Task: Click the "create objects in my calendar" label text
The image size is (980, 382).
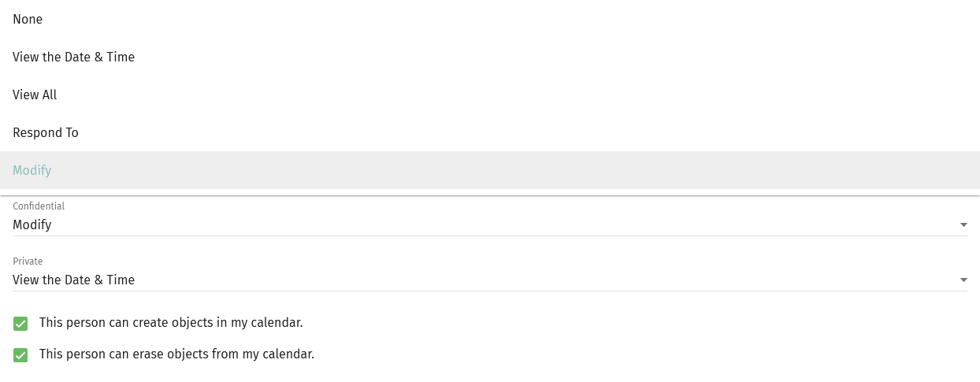Action: tap(171, 323)
